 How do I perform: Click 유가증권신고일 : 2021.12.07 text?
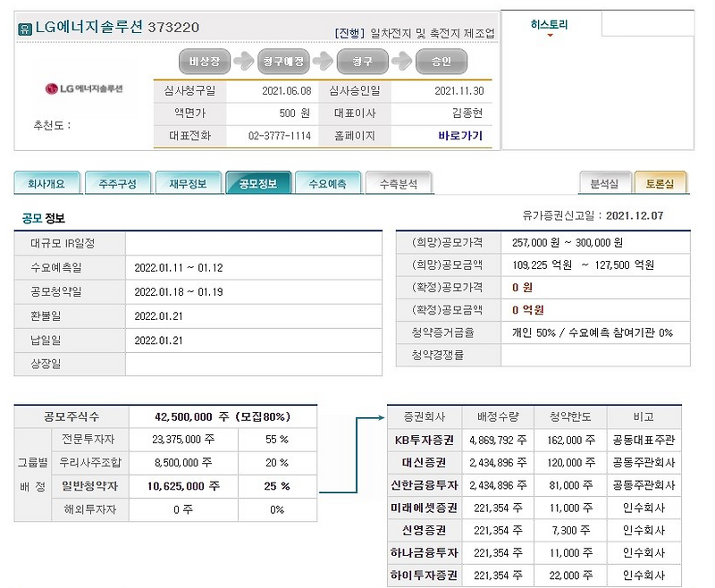[x=593, y=215]
